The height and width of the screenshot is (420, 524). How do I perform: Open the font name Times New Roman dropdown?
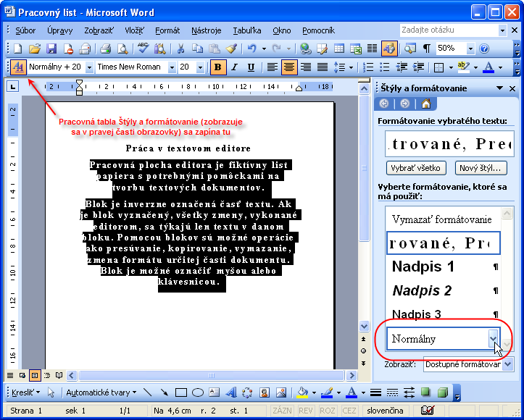click(172, 67)
